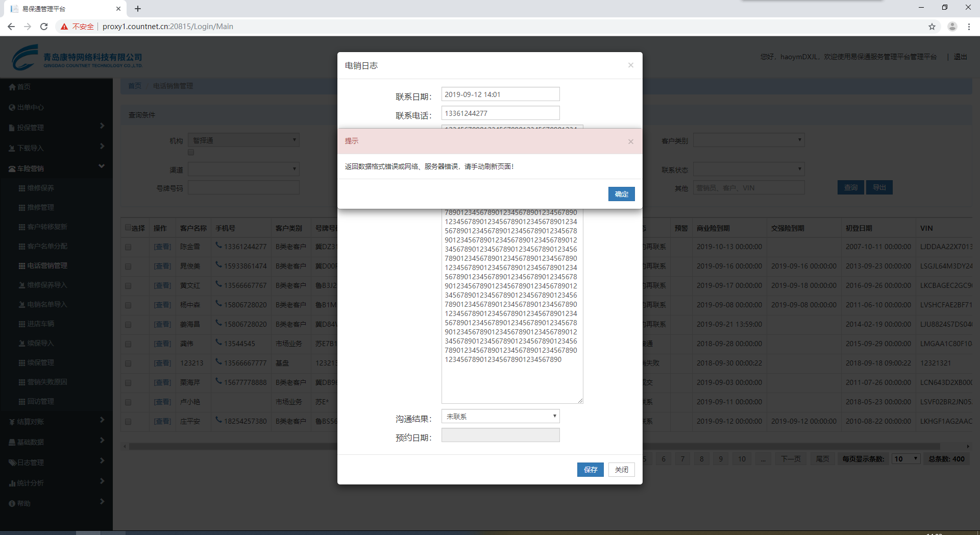Close the 电销日志 dialog with the X
This screenshot has height=535, width=980.
(631, 65)
